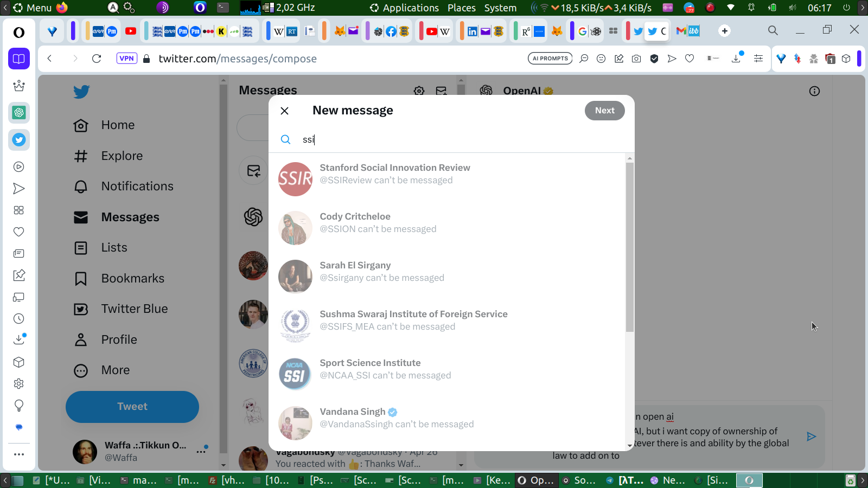Click the Next button in New message
Viewport: 868px width, 488px height.
click(x=604, y=111)
